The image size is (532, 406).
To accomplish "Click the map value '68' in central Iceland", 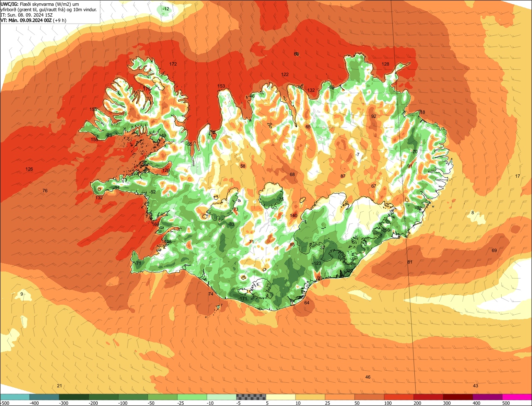I will tap(292, 174).
